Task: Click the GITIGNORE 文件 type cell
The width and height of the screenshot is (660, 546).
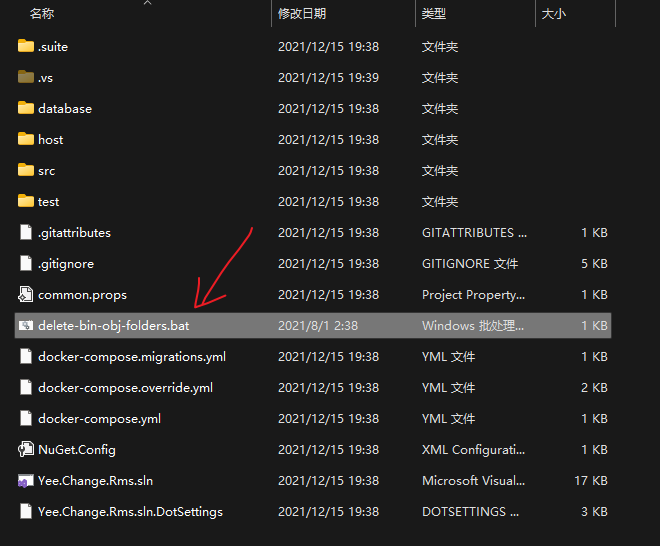Action: (470, 264)
